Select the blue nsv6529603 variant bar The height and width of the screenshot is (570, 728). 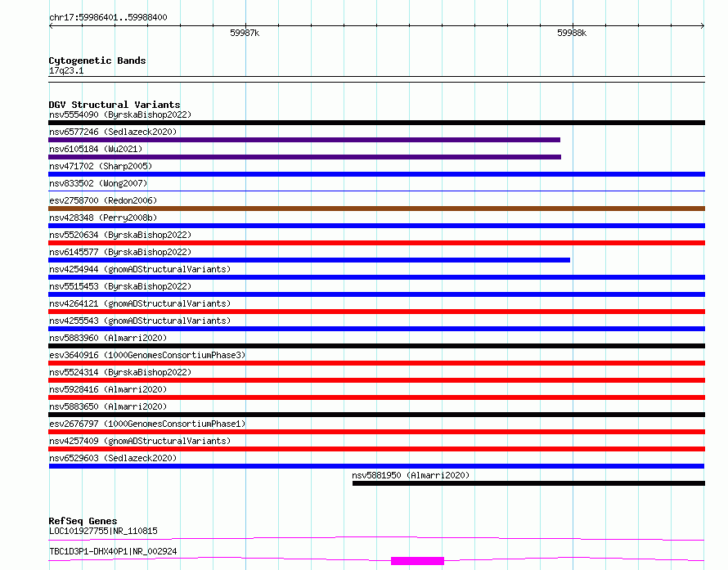pos(376,466)
